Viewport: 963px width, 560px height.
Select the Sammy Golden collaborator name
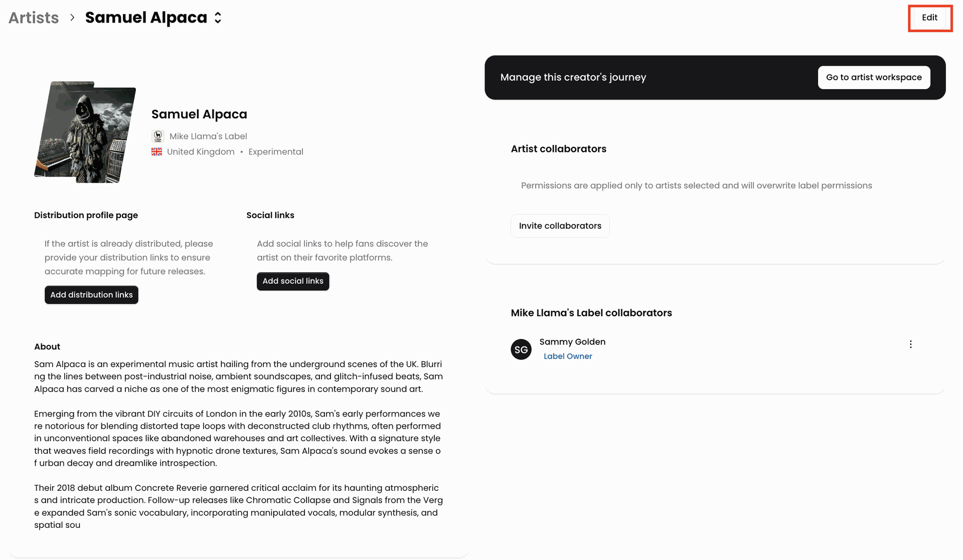[572, 342]
